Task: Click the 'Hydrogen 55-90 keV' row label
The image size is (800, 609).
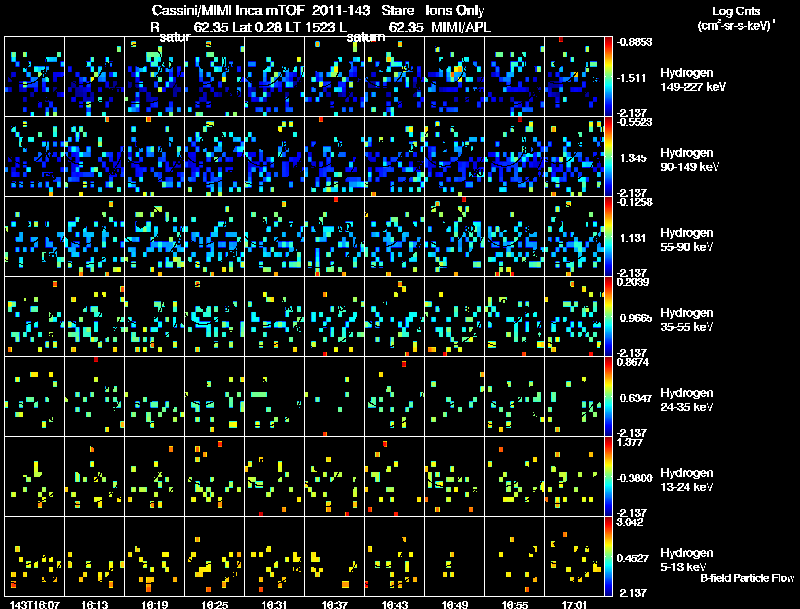Action: coord(687,240)
